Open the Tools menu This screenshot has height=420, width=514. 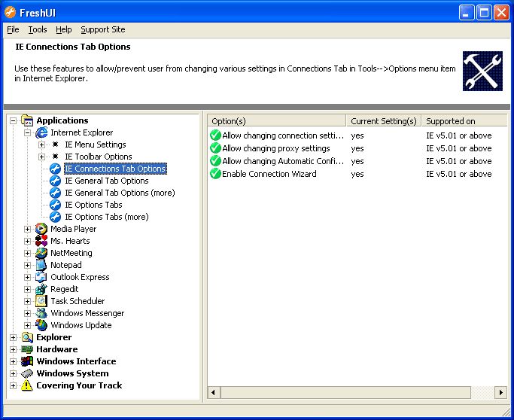pyautogui.click(x=38, y=29)
